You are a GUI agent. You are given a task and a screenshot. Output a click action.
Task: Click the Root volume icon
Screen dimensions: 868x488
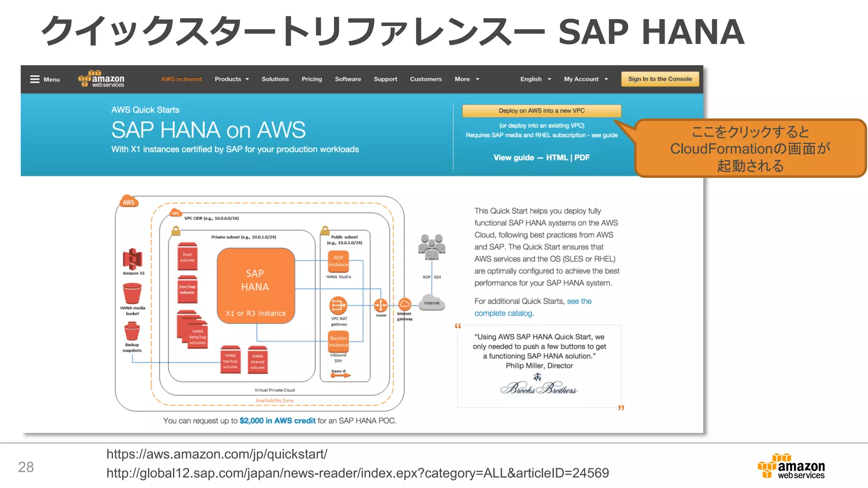(187, 256)
